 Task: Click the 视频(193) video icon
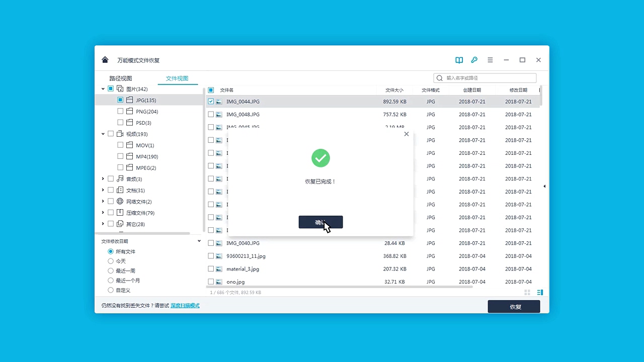[120, 134]
